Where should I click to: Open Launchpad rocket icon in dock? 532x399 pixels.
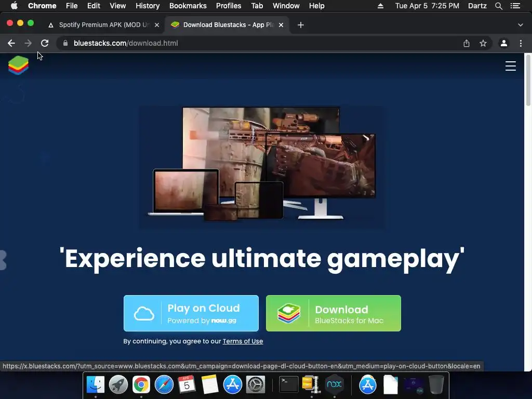(x=118, y=384)
